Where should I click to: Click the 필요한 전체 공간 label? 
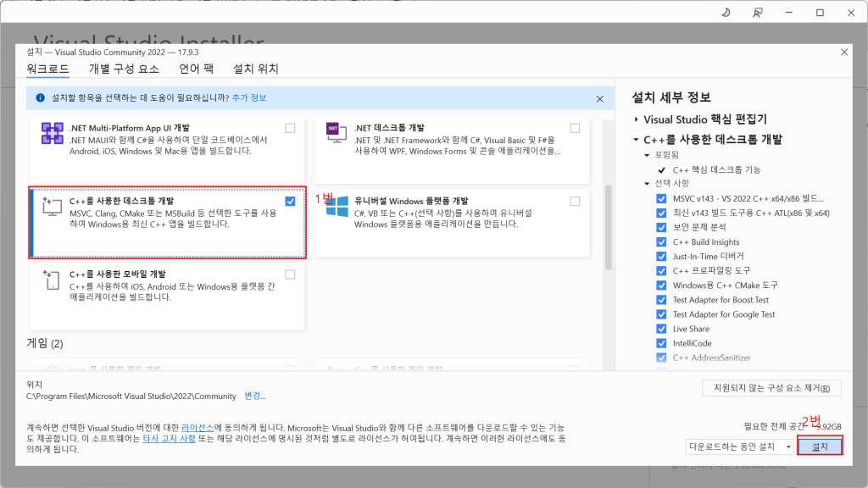(774, 427)
